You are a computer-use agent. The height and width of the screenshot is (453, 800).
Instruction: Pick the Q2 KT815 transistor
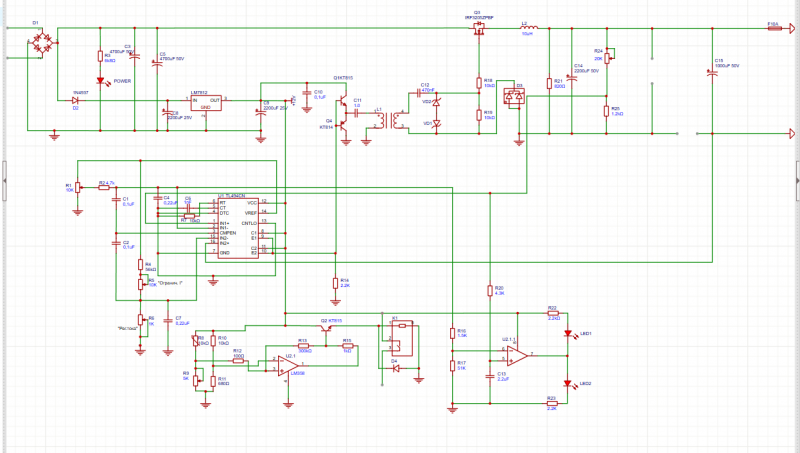[327, 329]
